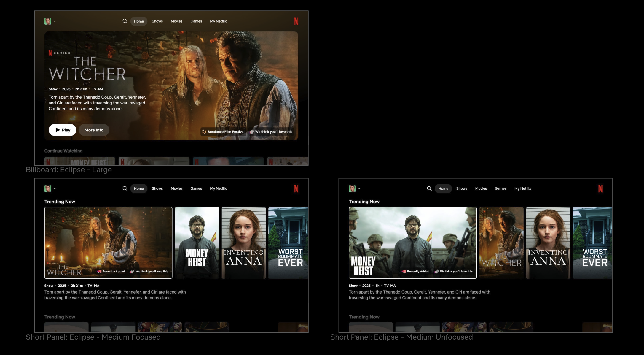644x355 pixels.
Task: Open Worst Roommate Ever poster in Focused panel
Action: coord(288,243)
